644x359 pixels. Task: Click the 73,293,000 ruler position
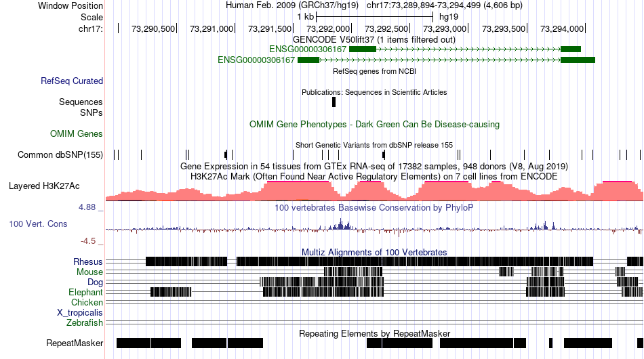445,28
